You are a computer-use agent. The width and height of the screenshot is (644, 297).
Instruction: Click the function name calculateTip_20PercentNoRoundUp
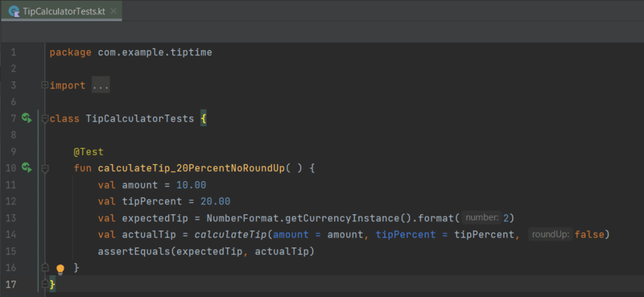(191, 168)
